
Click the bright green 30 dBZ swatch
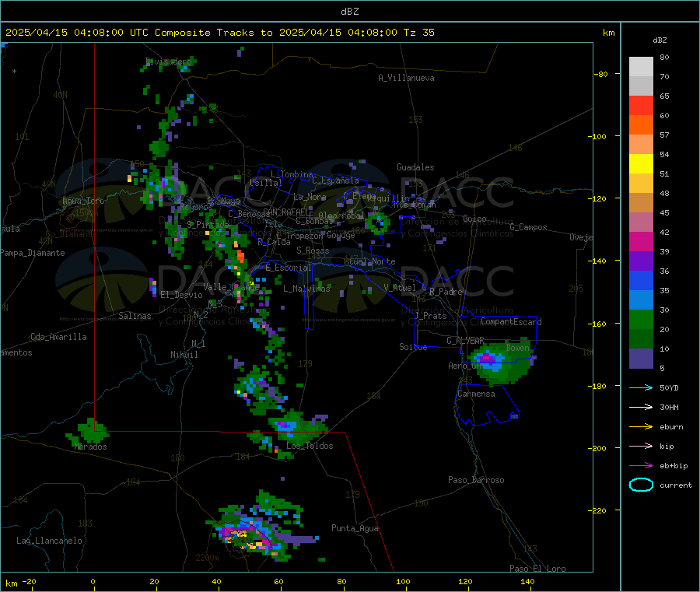point(641,320)
